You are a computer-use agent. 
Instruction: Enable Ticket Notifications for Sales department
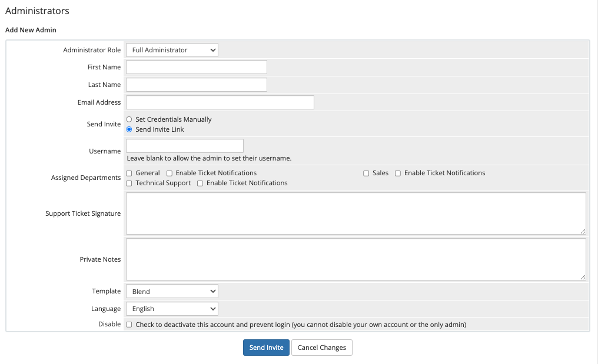pos(398,173)
